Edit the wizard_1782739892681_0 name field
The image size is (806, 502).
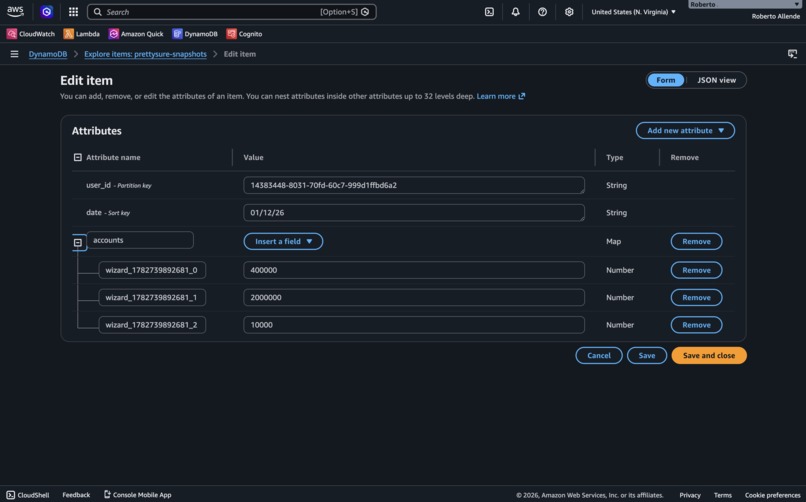pyautogui.click(x=152, y=270)
